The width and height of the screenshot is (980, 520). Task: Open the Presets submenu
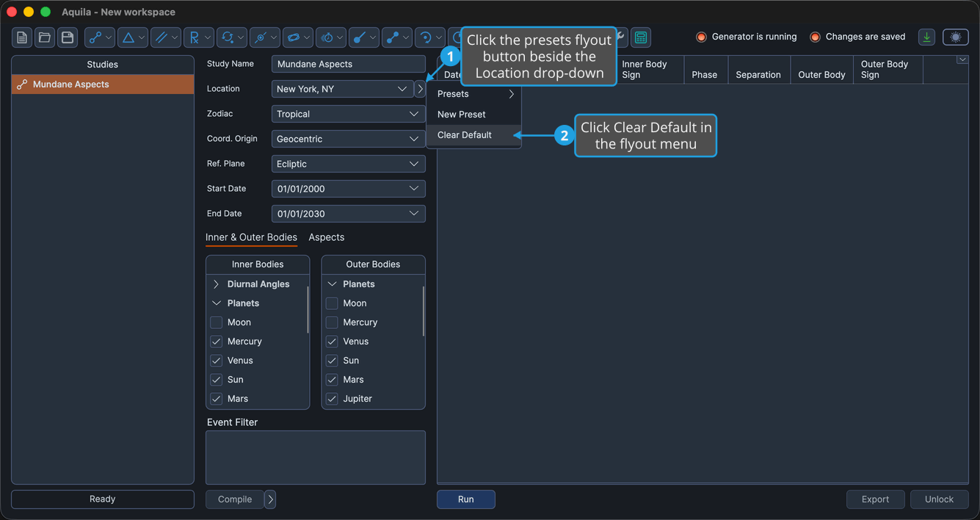coord(474,94)
